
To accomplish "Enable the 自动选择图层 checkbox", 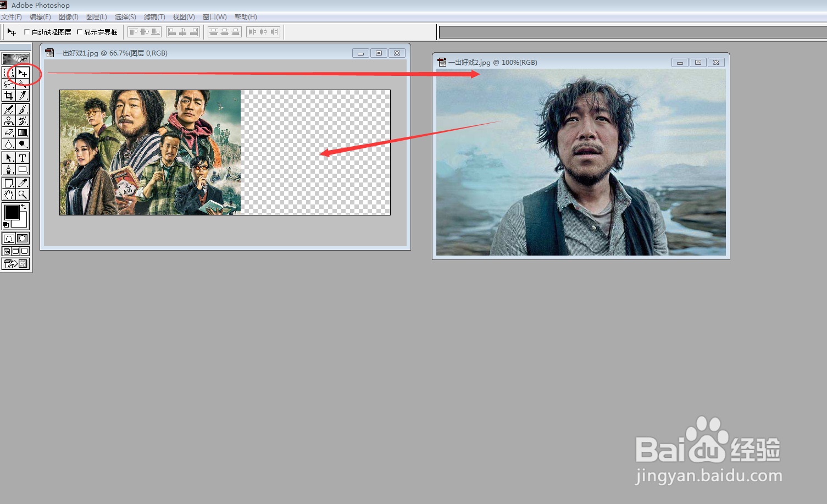I will click(x=27, y=32).
